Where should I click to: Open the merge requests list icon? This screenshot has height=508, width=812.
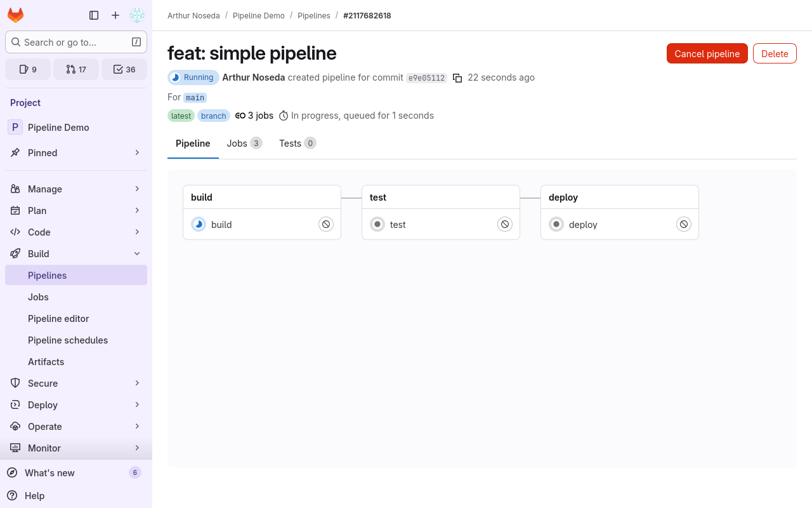(x=76, y=69)
